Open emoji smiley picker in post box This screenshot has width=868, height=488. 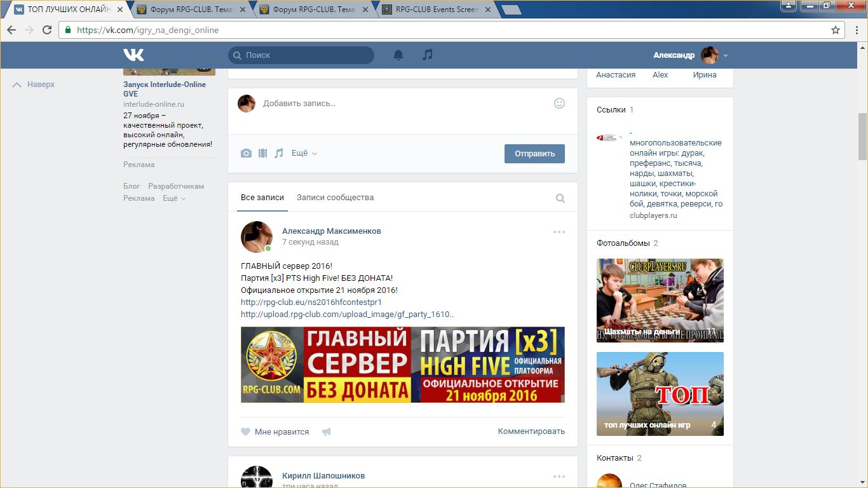(559, 103)
